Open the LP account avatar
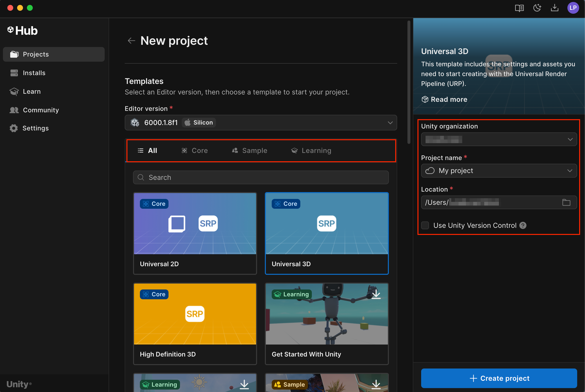 pos(573,8)
